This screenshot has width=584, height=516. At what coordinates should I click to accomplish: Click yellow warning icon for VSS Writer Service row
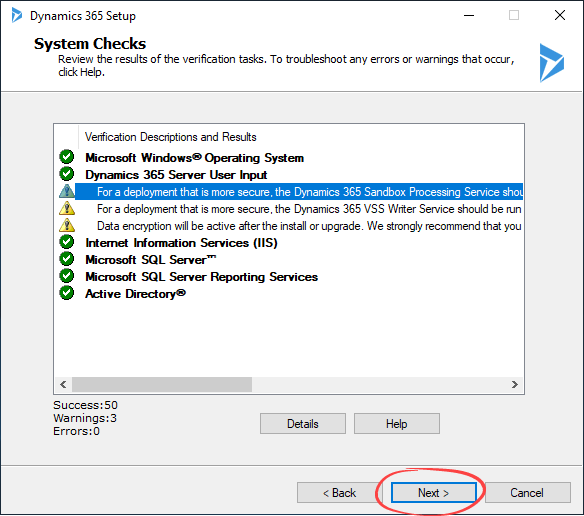[x=67, y=208]
